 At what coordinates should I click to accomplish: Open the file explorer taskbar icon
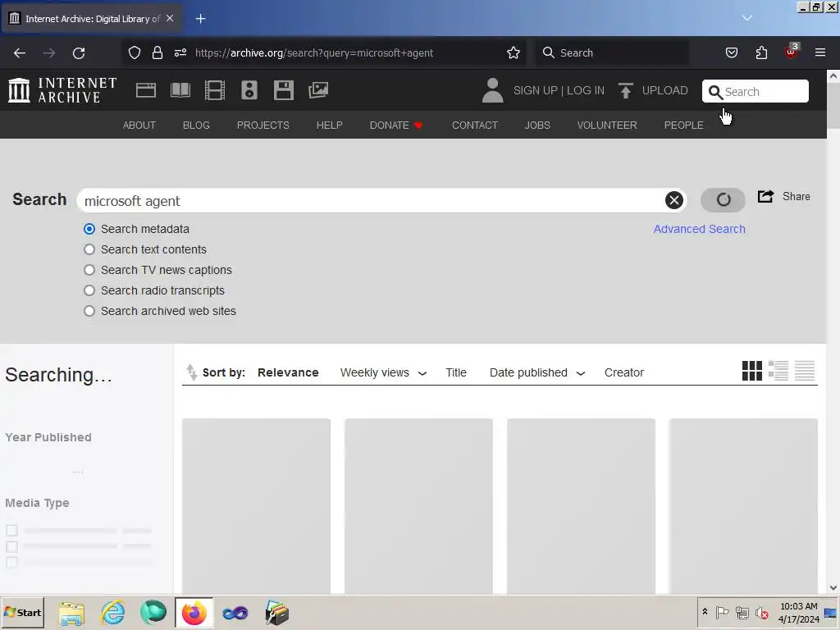[72, 613]
